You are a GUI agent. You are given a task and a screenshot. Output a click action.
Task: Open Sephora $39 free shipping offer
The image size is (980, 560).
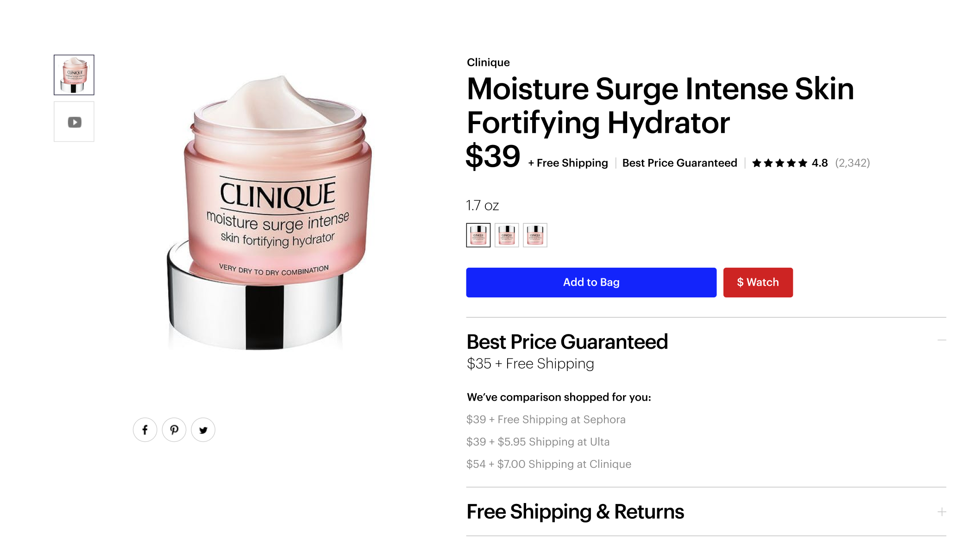[x=546, y=420]
